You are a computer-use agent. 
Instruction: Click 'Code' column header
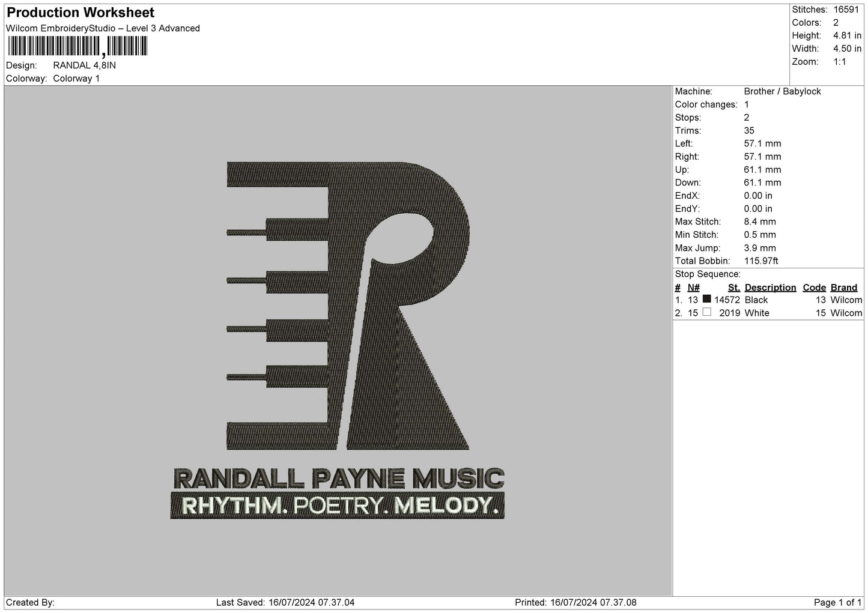(x=815, y=288)
